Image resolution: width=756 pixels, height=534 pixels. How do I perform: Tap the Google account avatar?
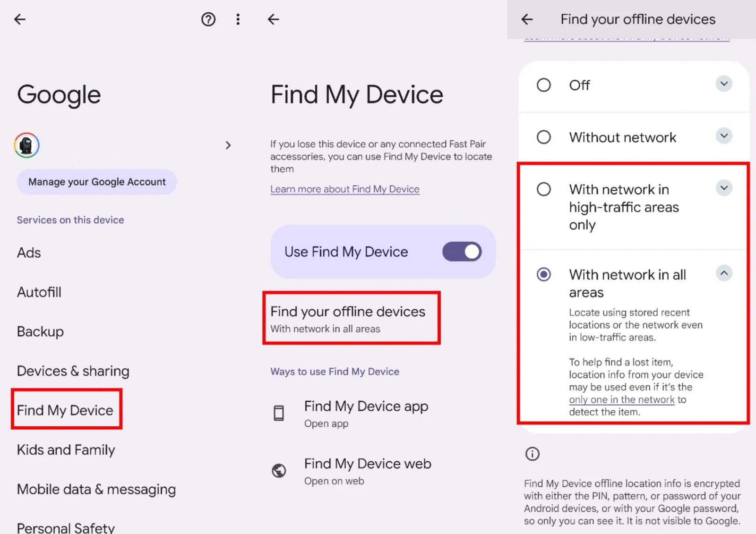[x=26, y=145]
